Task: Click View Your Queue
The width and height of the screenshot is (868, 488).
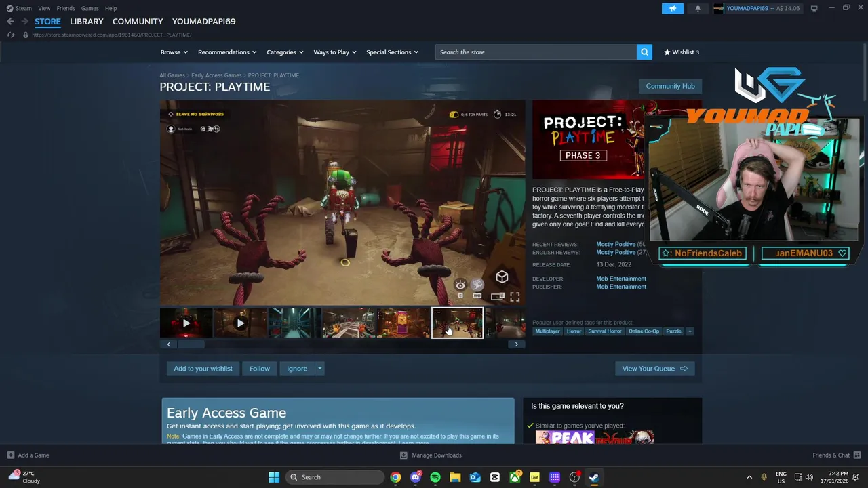Action: pyautogui.click(x=654, y=369)
